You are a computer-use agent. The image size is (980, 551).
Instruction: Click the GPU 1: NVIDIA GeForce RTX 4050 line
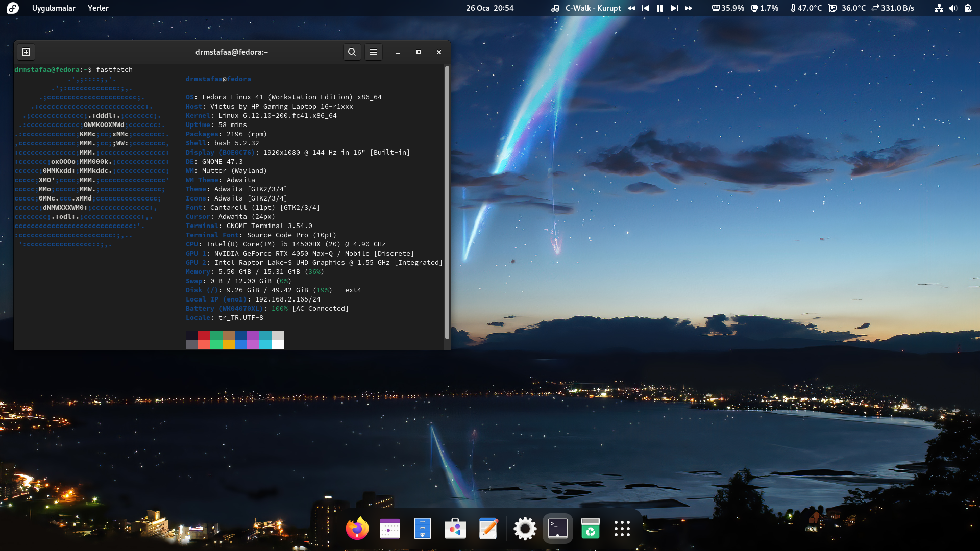pos(300,254)
